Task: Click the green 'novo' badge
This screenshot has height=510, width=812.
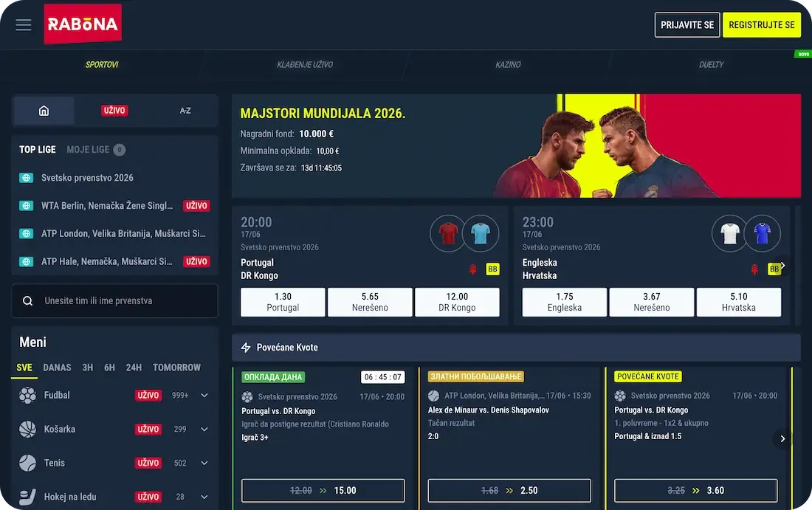Action: click(x=802, y=55)
